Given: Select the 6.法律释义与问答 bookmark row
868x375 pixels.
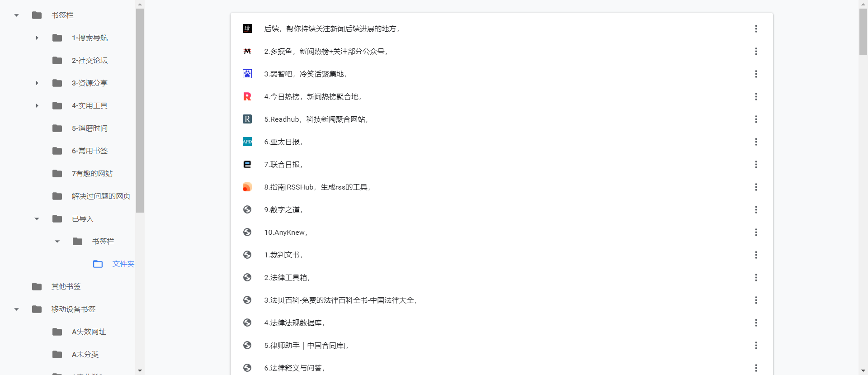Looking at the screenshot, I should [502, 367].
